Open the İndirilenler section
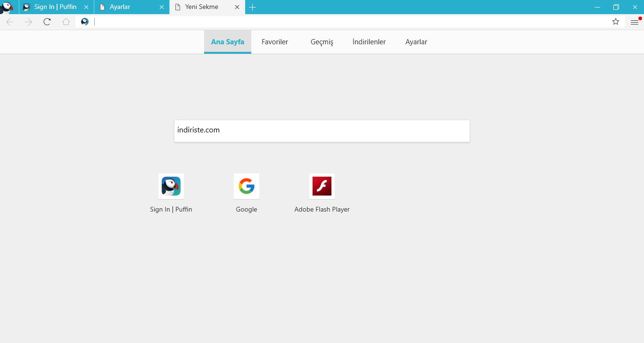The image size is (644, 343). point(369,42)
